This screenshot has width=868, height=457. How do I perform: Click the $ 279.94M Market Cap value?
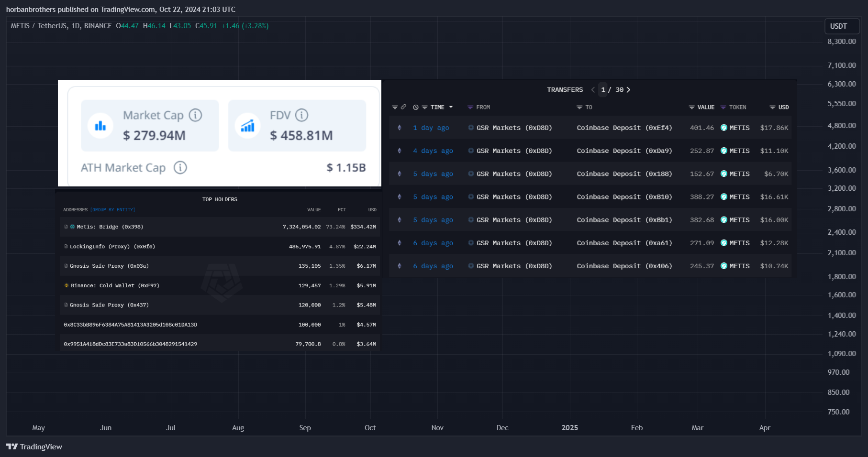coord(154,136)
